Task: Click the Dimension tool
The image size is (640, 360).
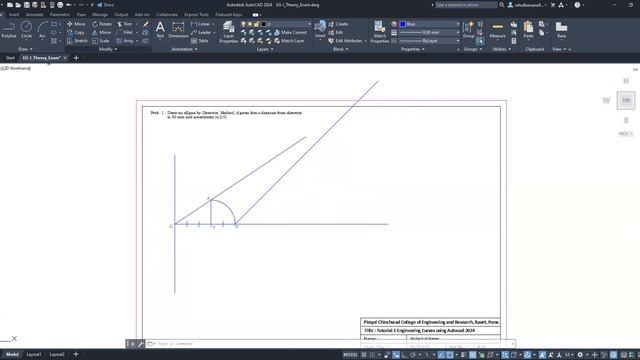Action: point(178,30)
